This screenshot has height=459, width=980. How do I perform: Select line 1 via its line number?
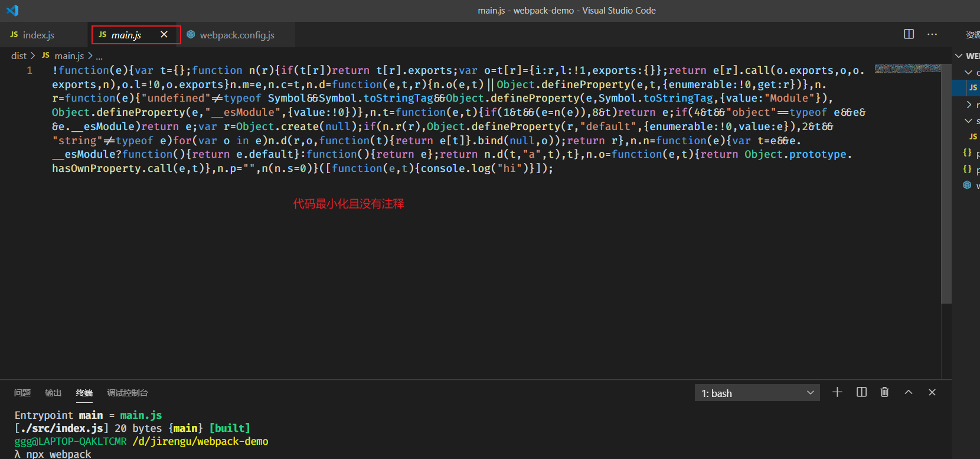pyautogui.click(x=30, y=70)
